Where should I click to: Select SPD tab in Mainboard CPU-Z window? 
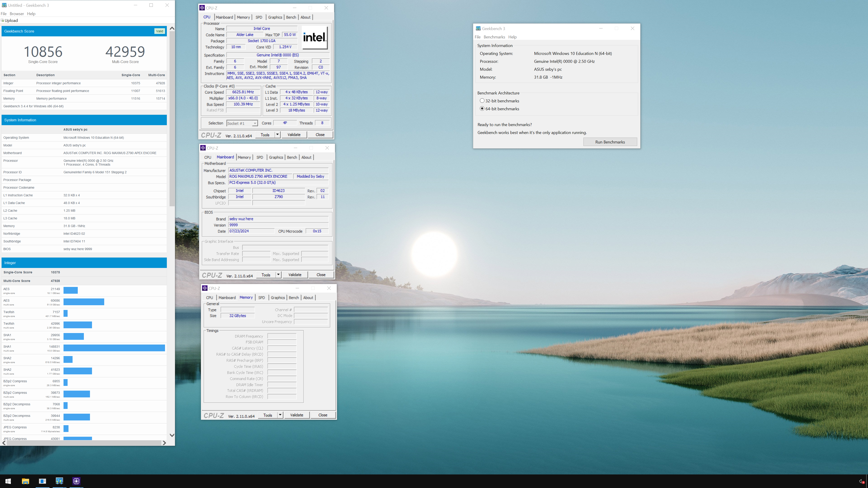(260, 157)
